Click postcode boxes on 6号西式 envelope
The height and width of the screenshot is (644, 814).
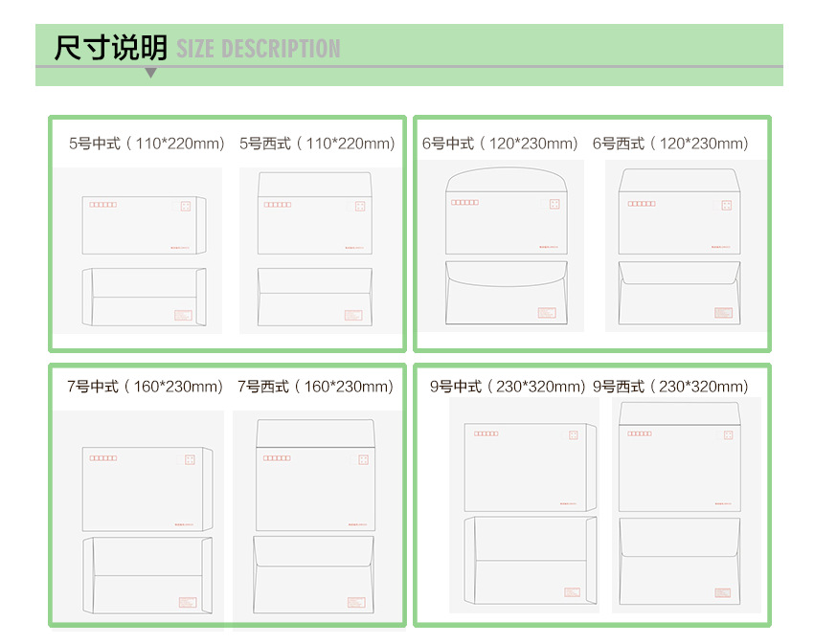tap(642, 204)
